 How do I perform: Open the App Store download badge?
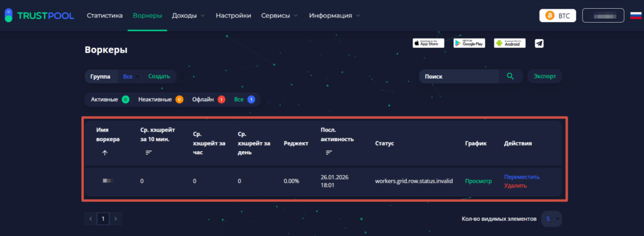428,43
